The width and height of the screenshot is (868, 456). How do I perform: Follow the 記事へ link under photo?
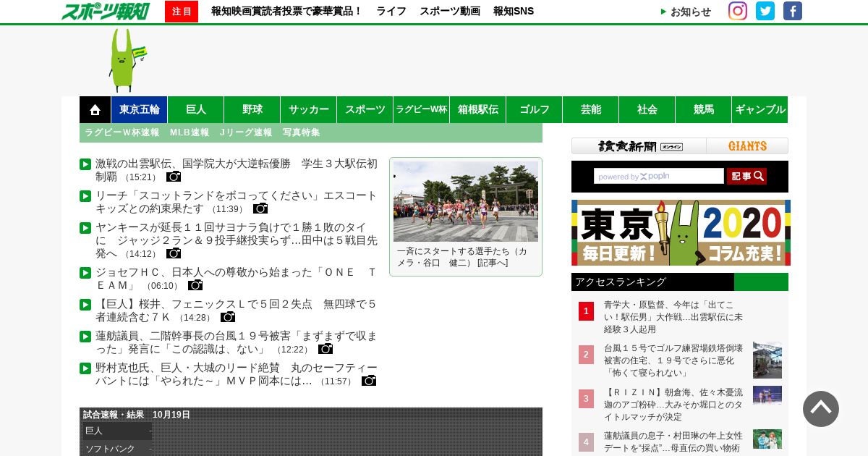(492, 263)
